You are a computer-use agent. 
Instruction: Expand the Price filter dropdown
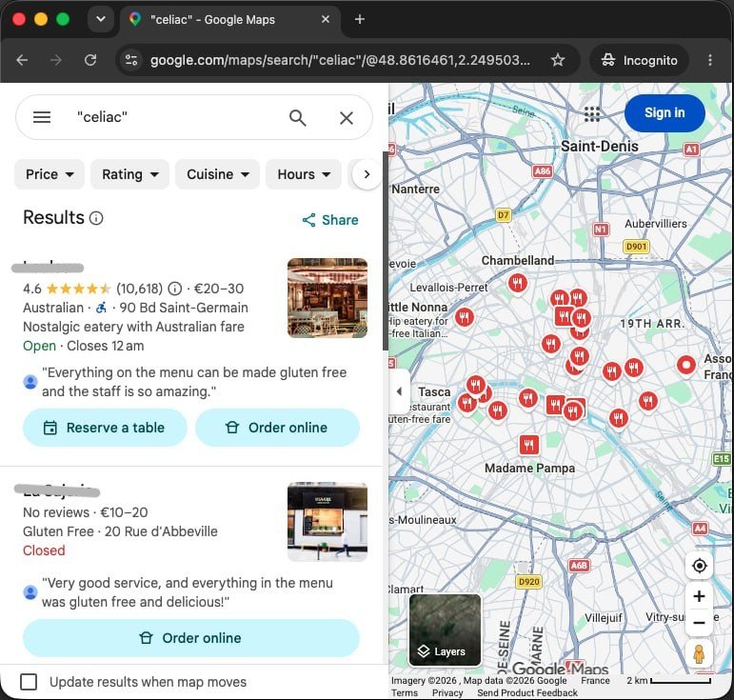50,174
